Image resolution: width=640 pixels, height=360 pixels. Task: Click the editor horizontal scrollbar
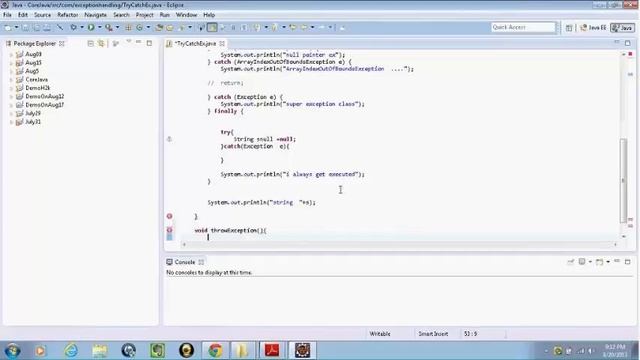[x=400, y=244]
